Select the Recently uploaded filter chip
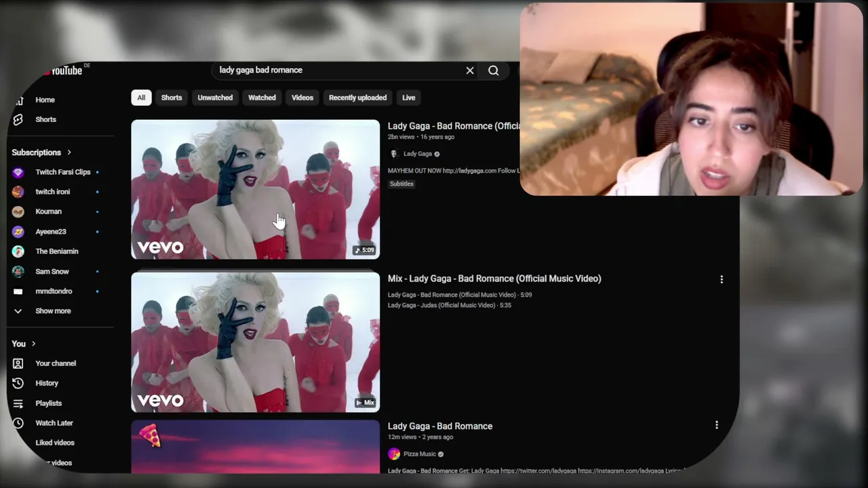The height and width of the screenshot is (488, 868). click(x=357, y=98)
